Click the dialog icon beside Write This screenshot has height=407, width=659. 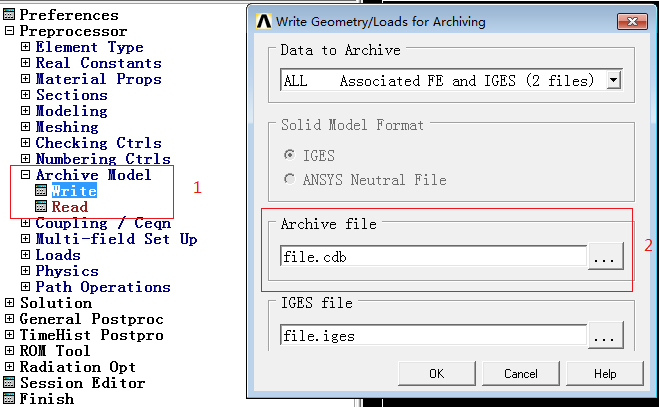[41, 190]
